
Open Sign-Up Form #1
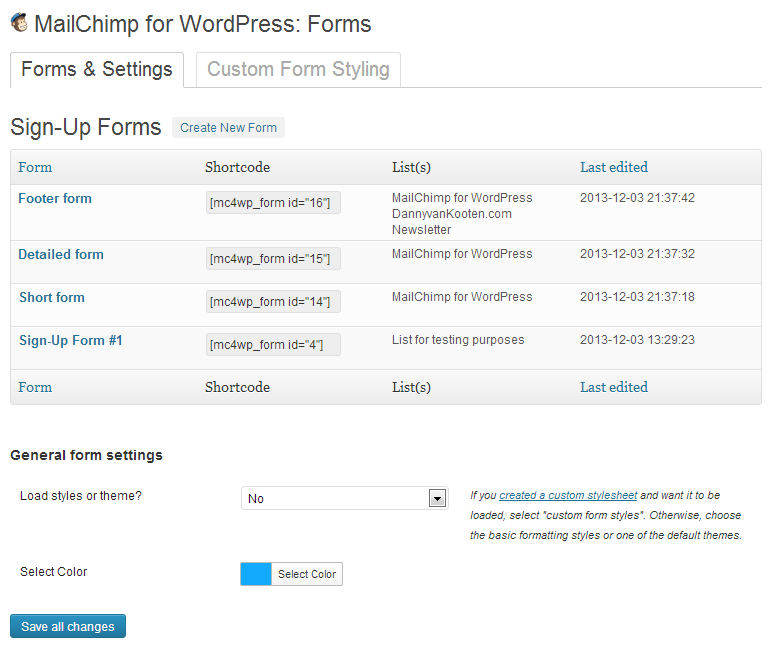pyautogui.click(x=71, y=340)
